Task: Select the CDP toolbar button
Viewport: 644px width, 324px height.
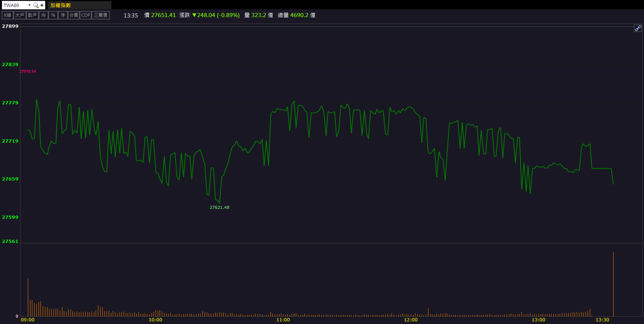Action: pos(86,15)
